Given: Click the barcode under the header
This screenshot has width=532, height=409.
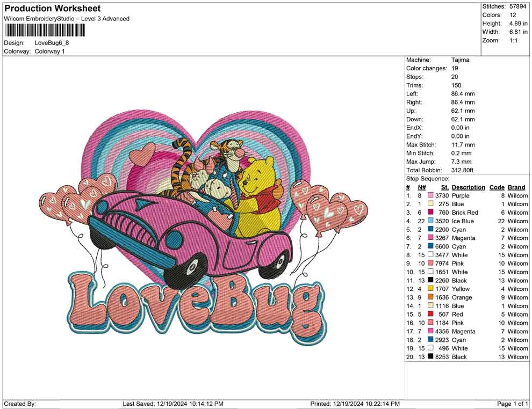Looking at the screenshot, I should tap(45, 31).
